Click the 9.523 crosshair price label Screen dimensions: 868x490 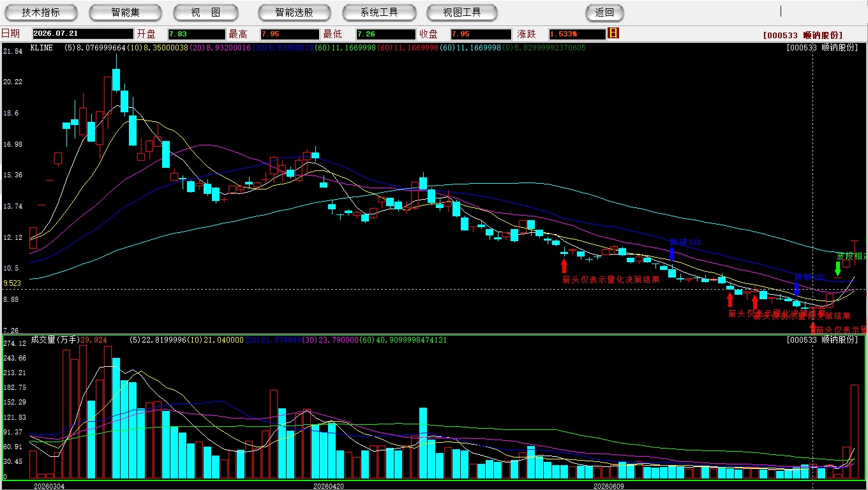click(12, 283)
